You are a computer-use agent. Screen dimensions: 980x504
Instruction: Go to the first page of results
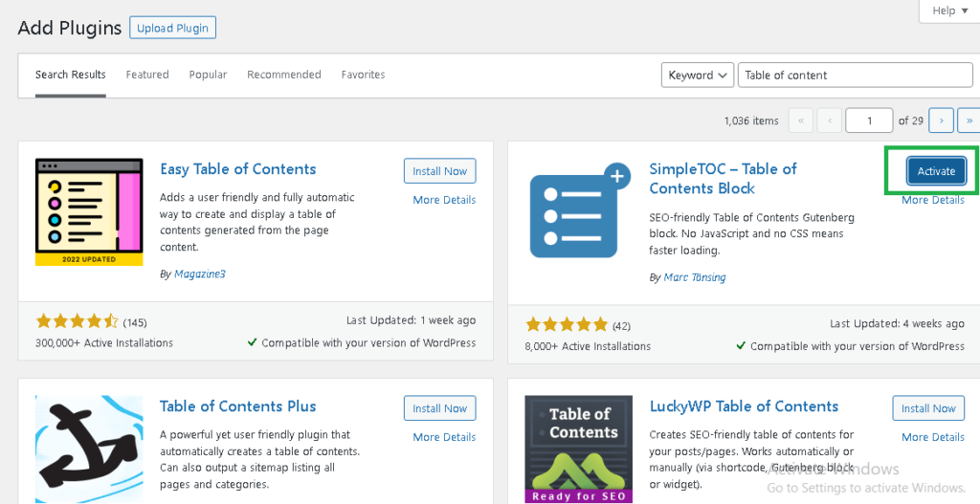(x=801, y=121)
